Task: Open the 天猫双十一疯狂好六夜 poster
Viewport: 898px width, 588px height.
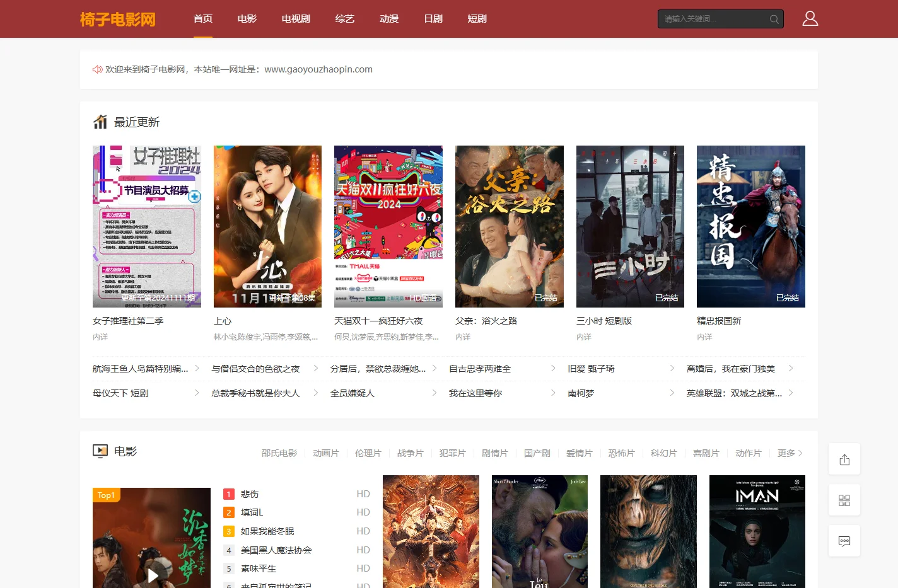Action: coord(388,226)
